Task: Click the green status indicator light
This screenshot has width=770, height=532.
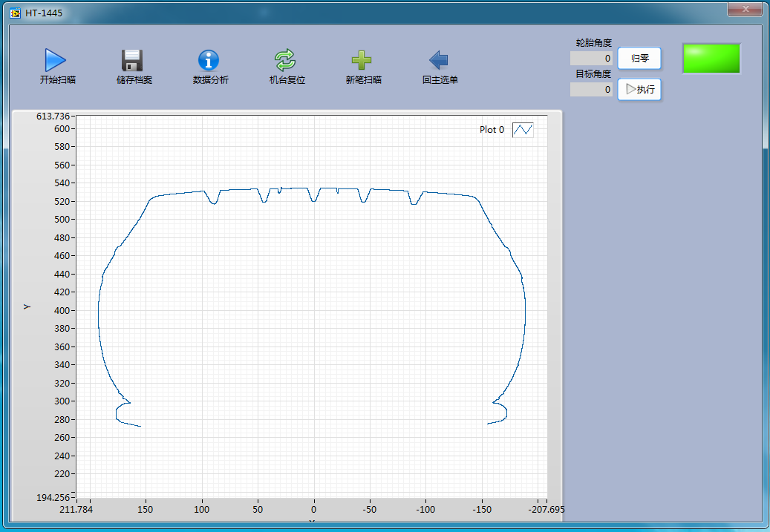Action: coord(711,59)
